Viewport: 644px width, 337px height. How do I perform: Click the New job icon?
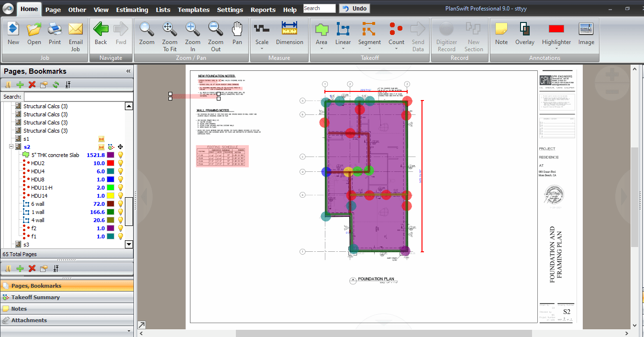point(13,33)
